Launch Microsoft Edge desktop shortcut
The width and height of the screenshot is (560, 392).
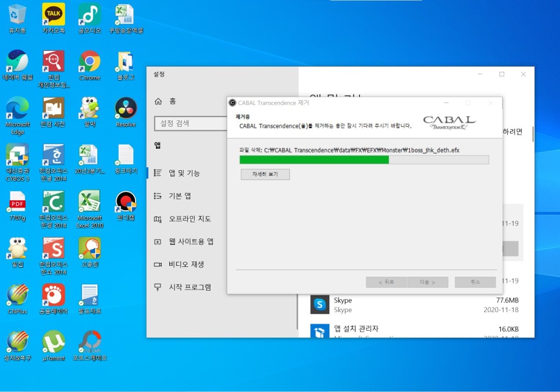pos(17,116)
